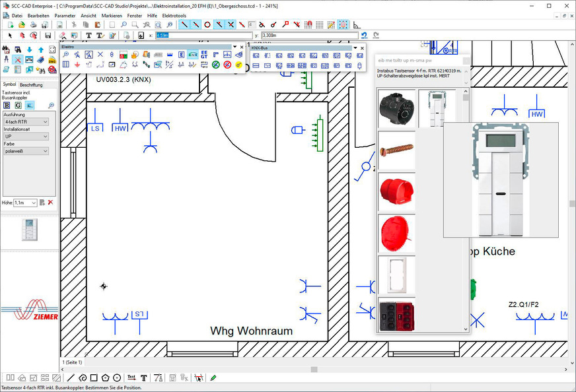Screen dimensions: 576x392
Task: Click the bold T text tool icon
Action: (x=89, y=35)
